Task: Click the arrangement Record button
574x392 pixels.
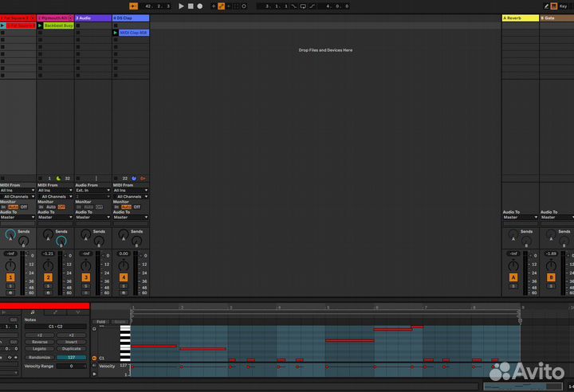Action: [199, 6]
